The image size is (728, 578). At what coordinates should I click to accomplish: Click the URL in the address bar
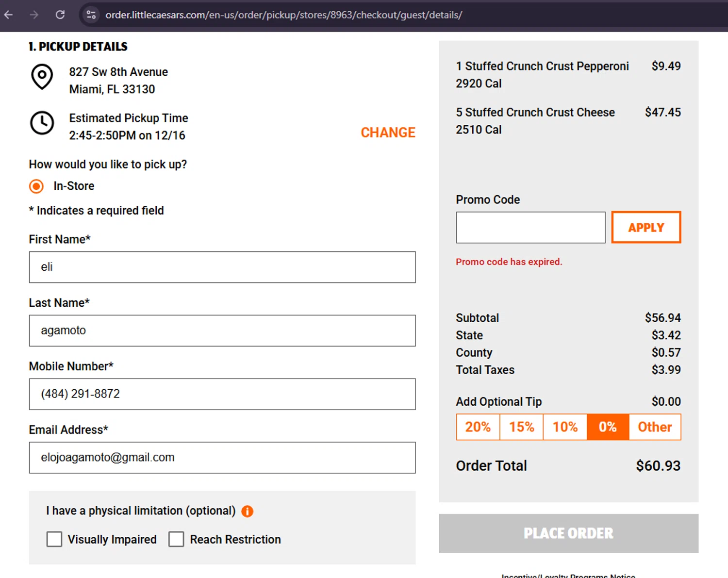283,15
